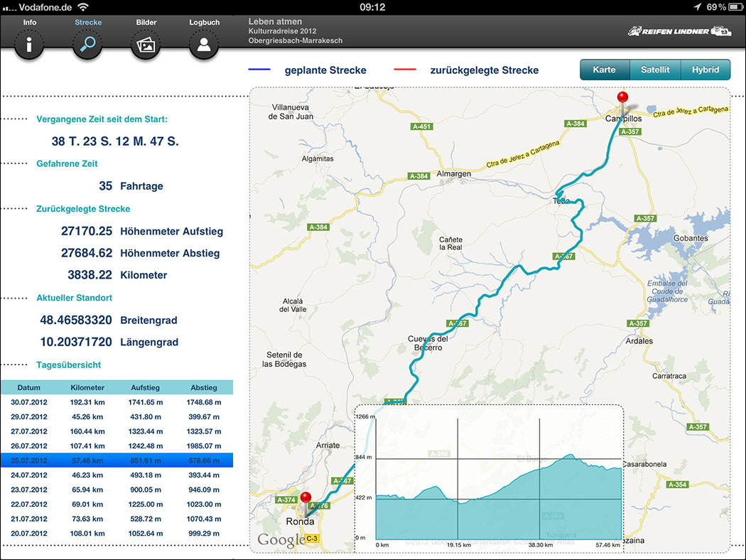Select the 23.07.2012 row
This screenshot has width=746, height=560.
[x=117, y=490]
